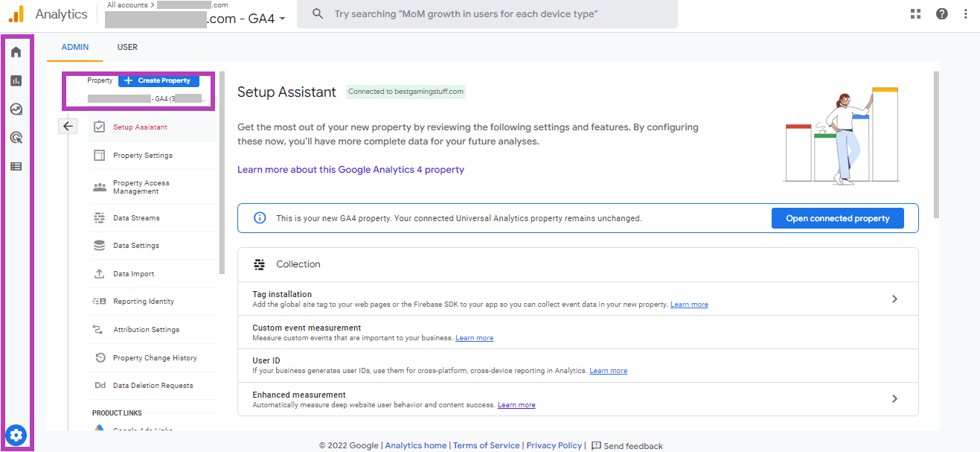Click the Create Property button
The width and height of the screenshot is (980, 452).
click(158, 80)
